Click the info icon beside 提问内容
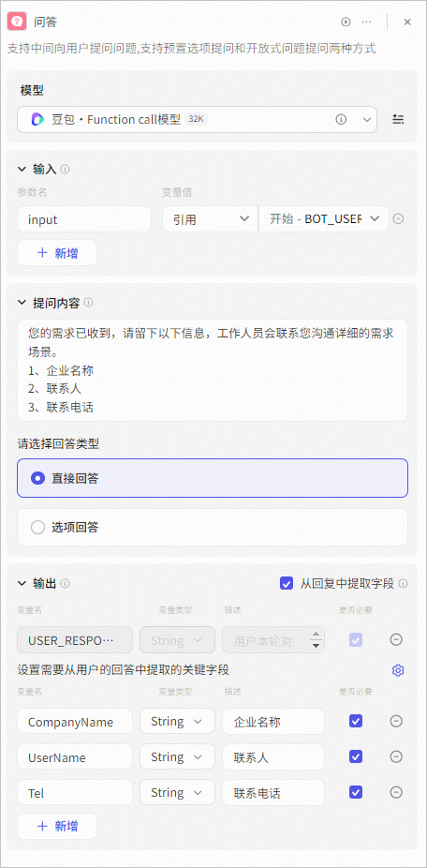Screen dimensions: 427x868 point(89,303)
